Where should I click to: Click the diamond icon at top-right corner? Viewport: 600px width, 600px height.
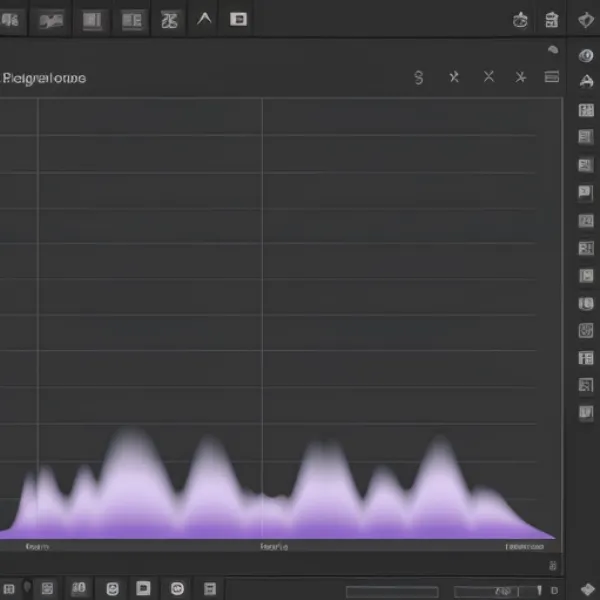point(585,20)
